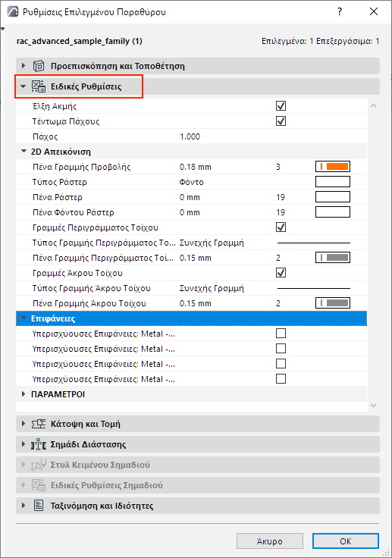Expand the Κάτοψη και Τομή panel arrow
The image size is (392, 558).
[x=24, y=424]
